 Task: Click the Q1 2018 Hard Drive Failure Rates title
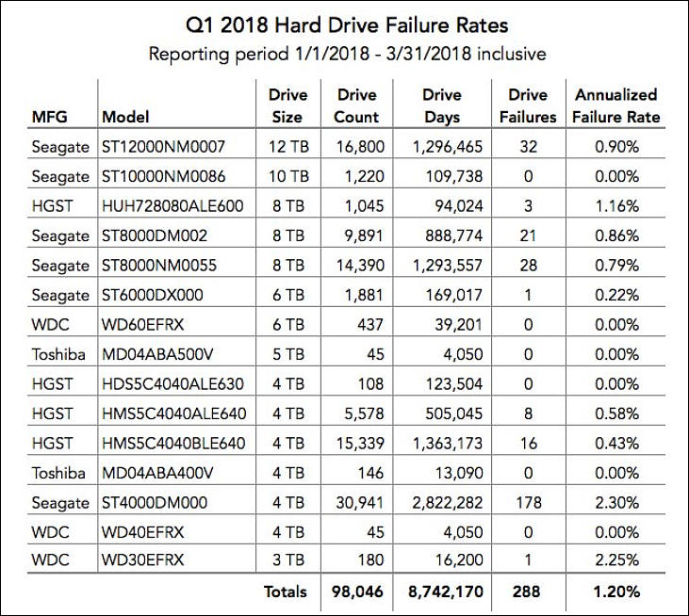347,25
